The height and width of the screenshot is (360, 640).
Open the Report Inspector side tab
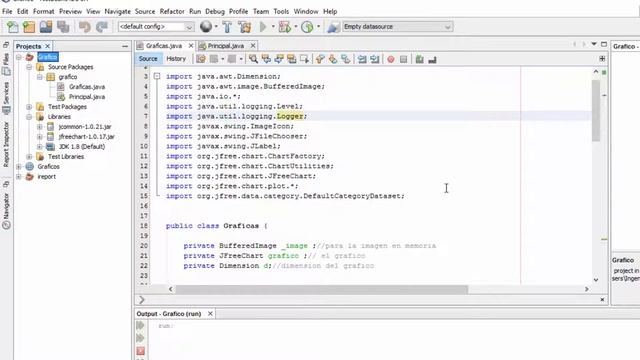click(6, 144)
